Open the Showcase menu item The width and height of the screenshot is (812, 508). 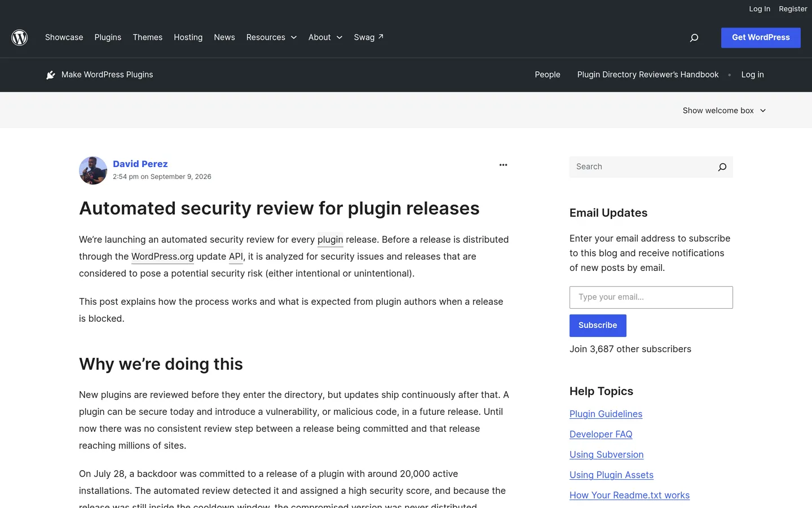point(64,37)
